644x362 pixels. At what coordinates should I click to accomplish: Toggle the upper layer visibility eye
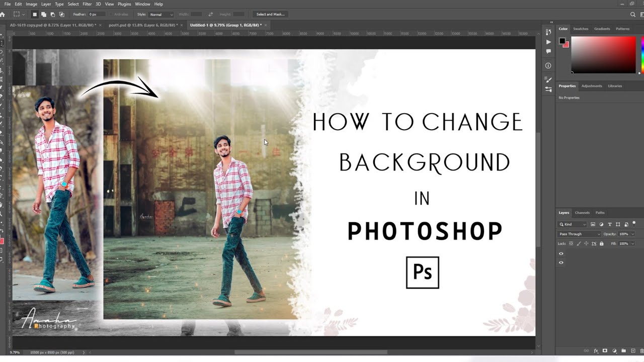click(561, 254)
